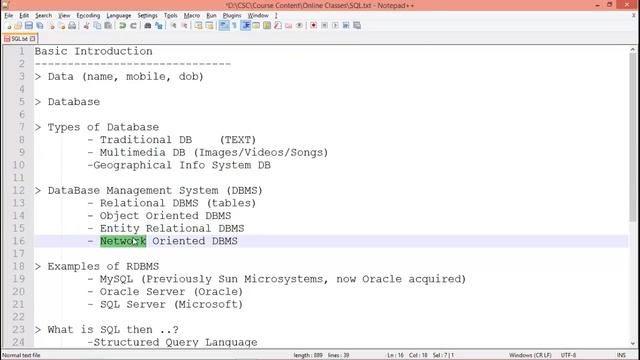
Task: Click the Print toolbar icon
Action: pyautogui.click(x=72, y=25)
